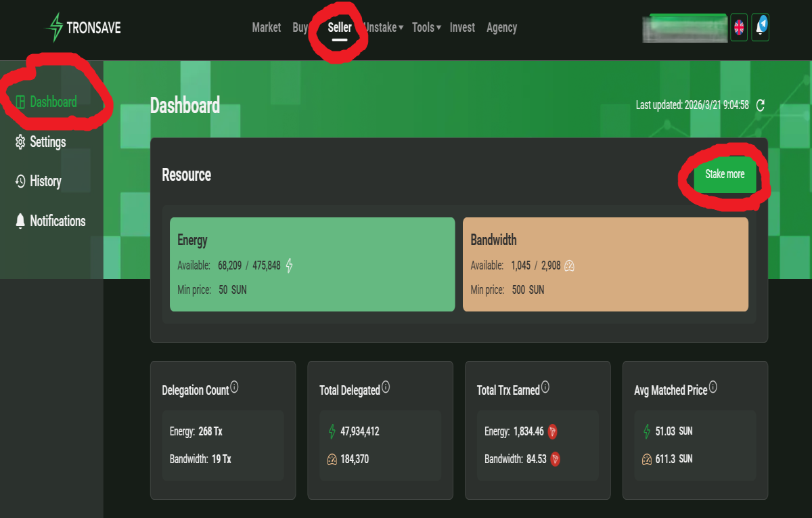Click the Energy available 68,209 / 475,848 value
This screenshot has width=812, height=518.
[249, 265]
